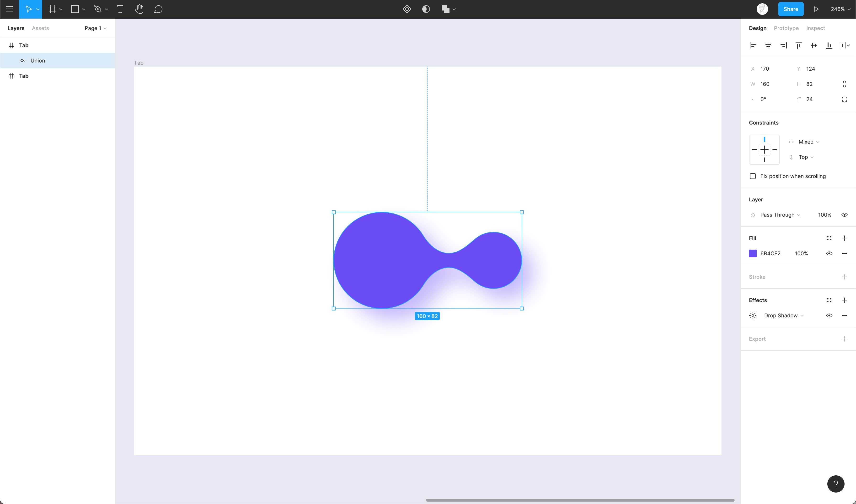Open the 246% zoom dropdown
Image resolution: width=856 pixels, height=504 pixels.
coord(840,9)
